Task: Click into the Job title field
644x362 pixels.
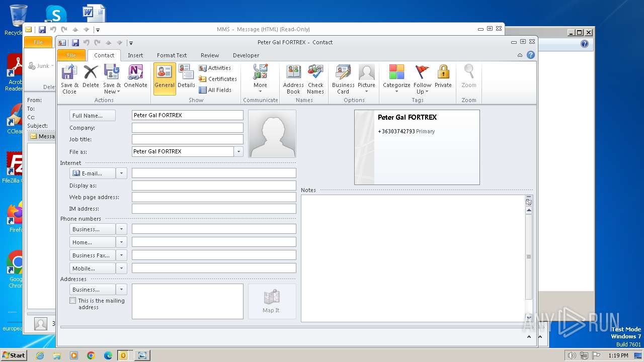Action: tap(187, 139)
